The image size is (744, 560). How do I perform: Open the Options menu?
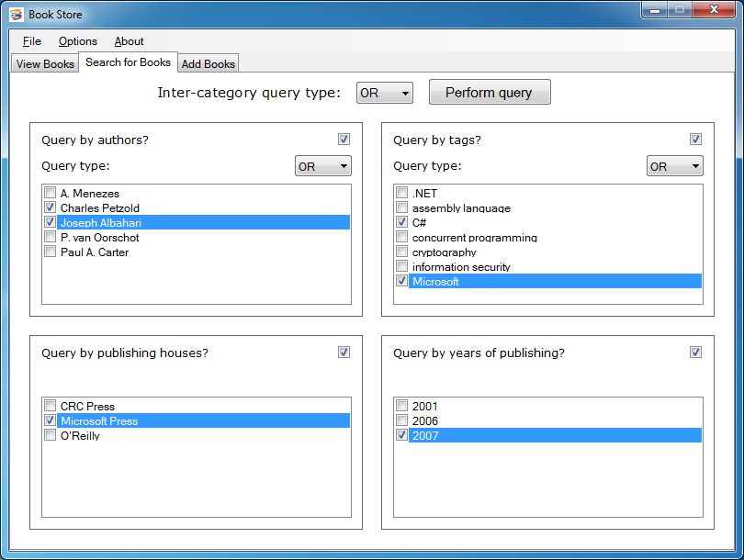(78, 41)
